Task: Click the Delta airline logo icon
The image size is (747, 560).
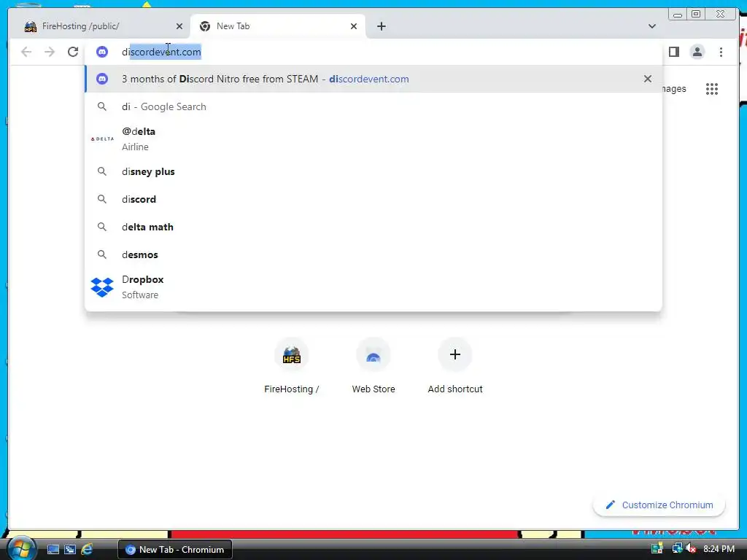Action: click(x=102, y=139)
